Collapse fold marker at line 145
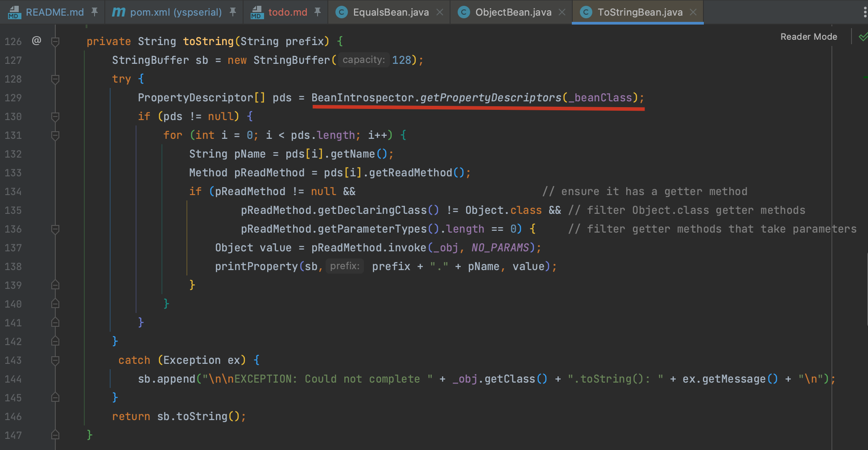 click(x=55, y=398)
